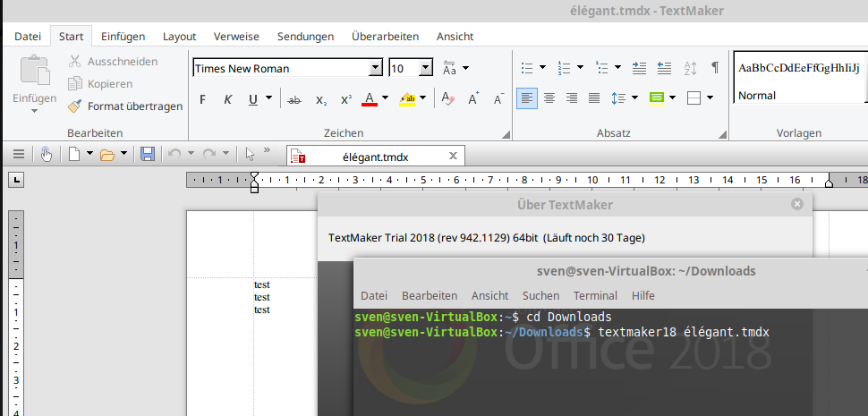This screenshot has width=868, height=416.
Task: Switch to Sendungen ribbon tab
Action: 305,37
